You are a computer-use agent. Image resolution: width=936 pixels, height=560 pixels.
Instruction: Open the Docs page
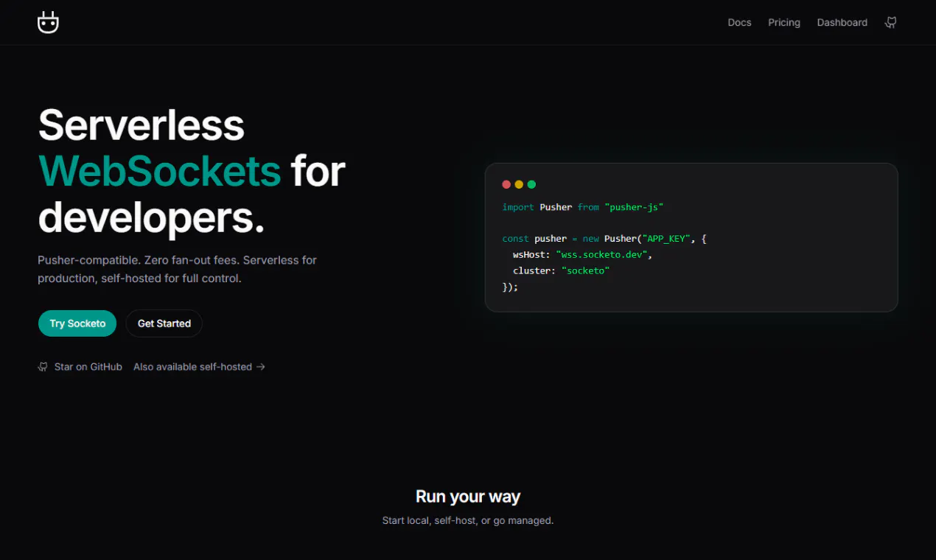739,23
